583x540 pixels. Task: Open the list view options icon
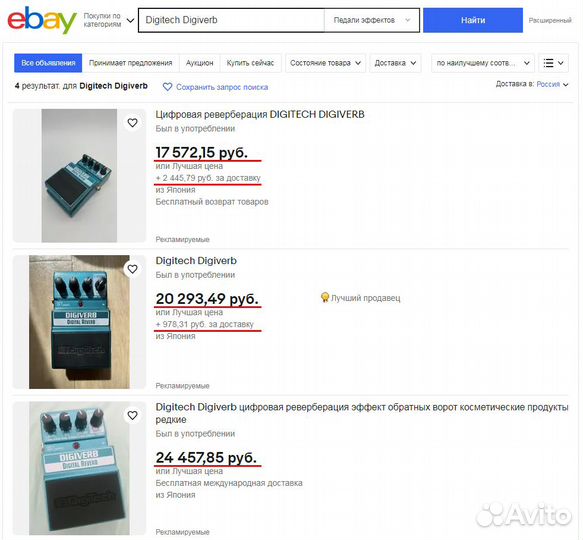(x=553, y=63)
